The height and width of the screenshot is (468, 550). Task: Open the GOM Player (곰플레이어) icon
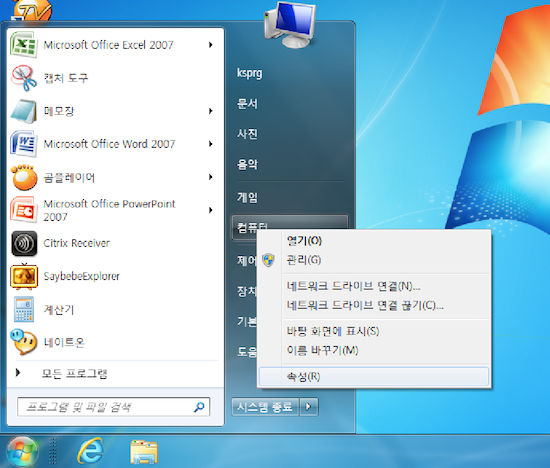pos(24,177)
